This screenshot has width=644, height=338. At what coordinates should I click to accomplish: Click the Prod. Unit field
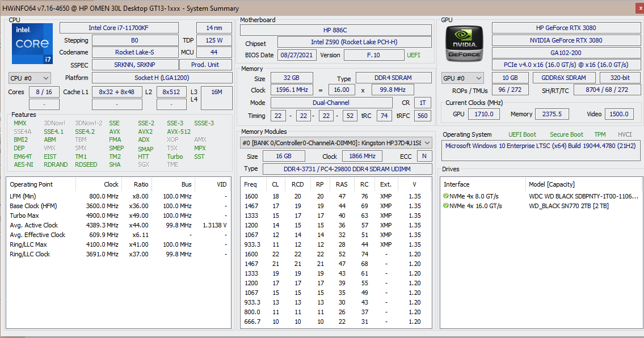tap(205, 65)
